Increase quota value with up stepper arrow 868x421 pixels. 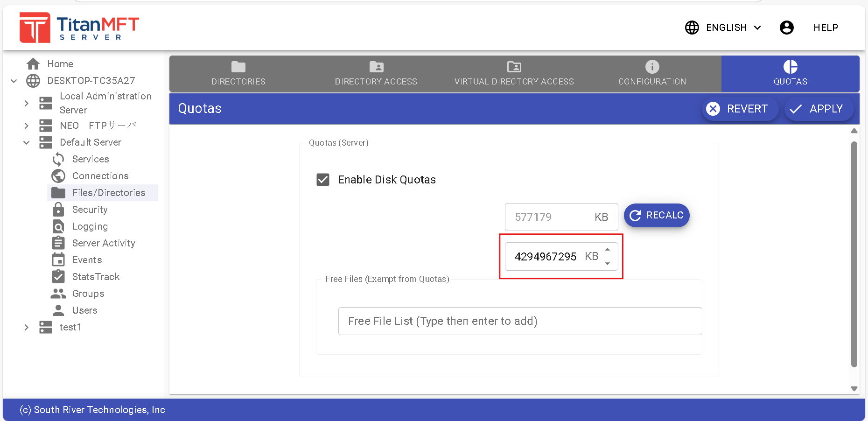607,250
